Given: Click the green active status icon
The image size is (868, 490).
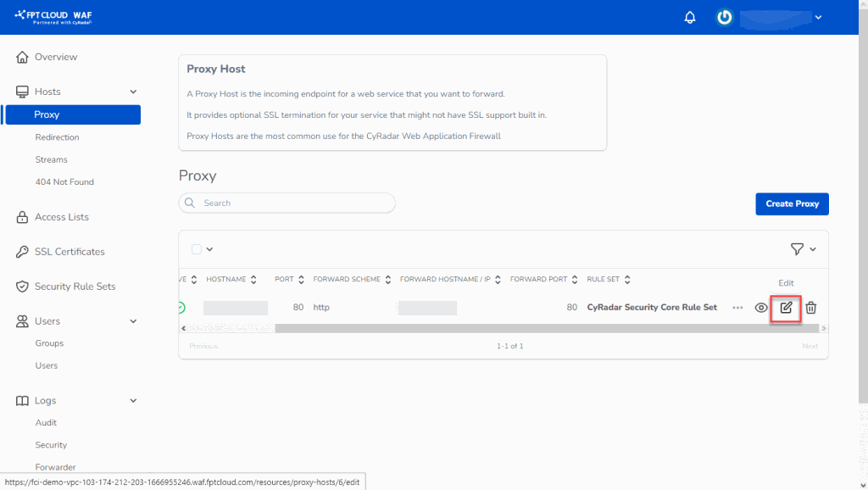Looking at the screenshot, I should point(181,308).
